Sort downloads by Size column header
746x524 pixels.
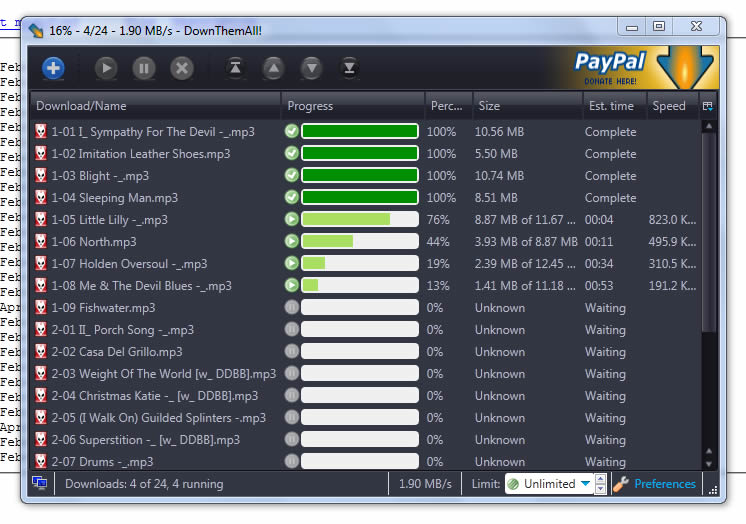pos(526,106)
